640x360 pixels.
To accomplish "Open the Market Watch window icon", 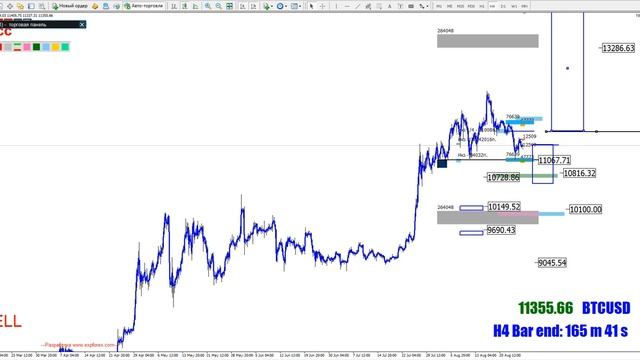I will click(x=1, y=6).
